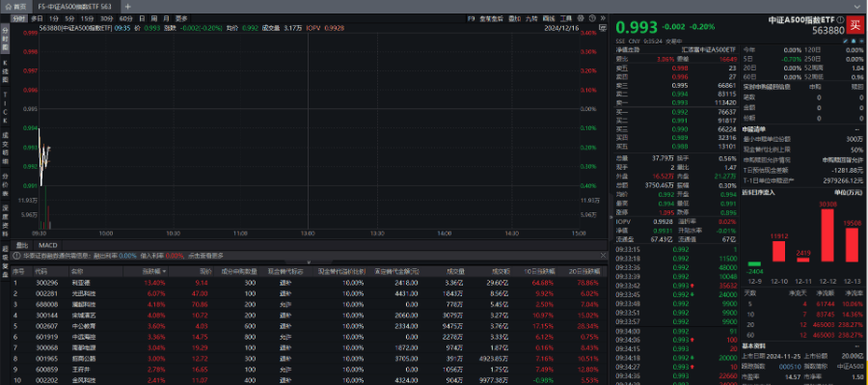The height and width of the screenshot is (385, 868).
Task: Open the 更多 period options
Action: pos(181,18)
